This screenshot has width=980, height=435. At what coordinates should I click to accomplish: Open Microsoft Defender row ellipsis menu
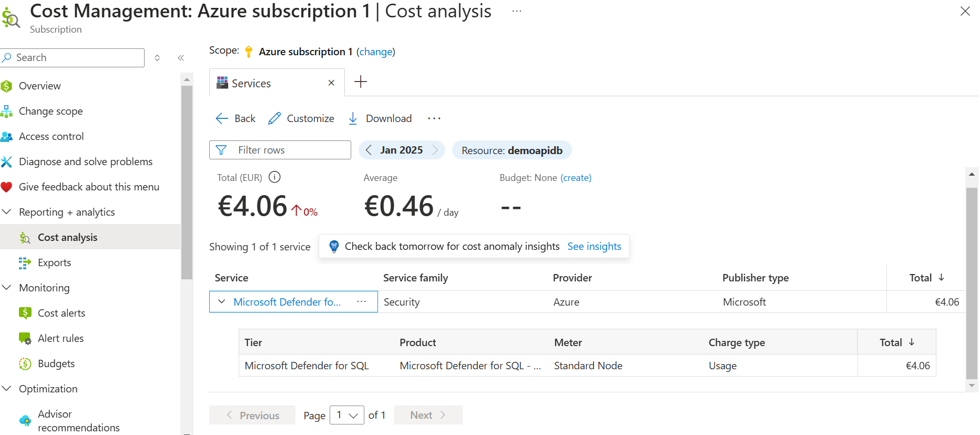point(361,301)
